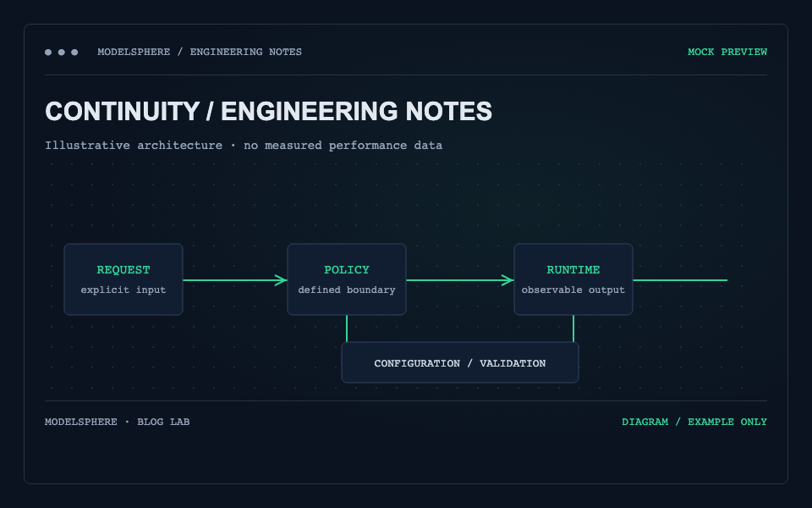This screenshot has width=812, height=508.
Task: Click output line extending right of RUNTIME
Action: click(x=680, y=280)
